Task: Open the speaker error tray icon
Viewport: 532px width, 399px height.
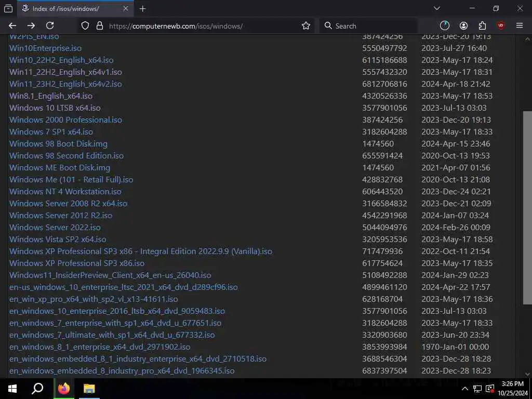Action: tap(490, 389)
